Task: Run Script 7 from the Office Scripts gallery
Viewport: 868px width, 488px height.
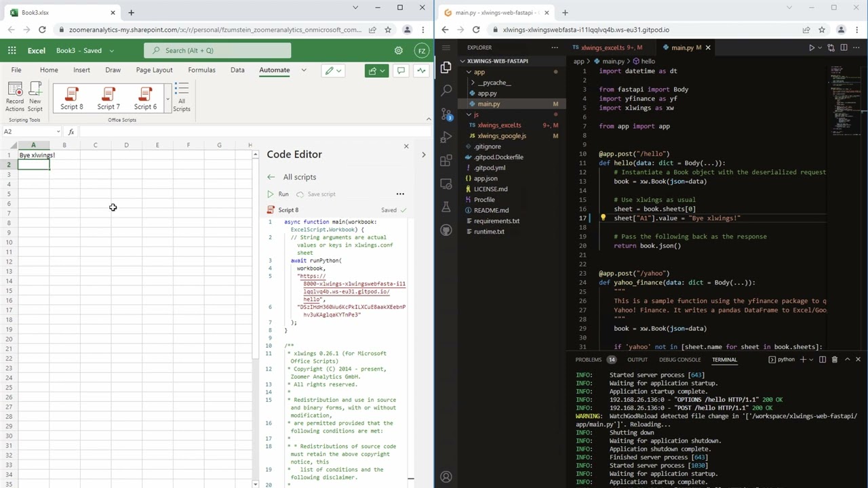Action: coord(108,98)
